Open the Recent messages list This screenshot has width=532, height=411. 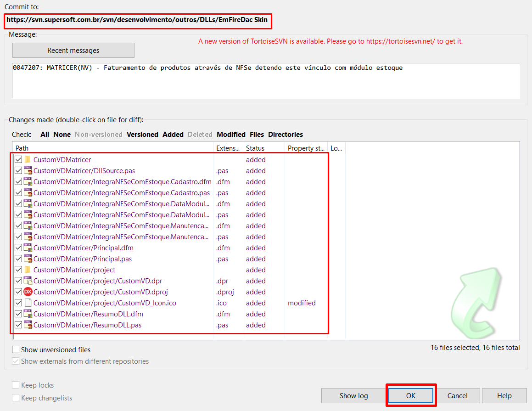coord(73,51)
